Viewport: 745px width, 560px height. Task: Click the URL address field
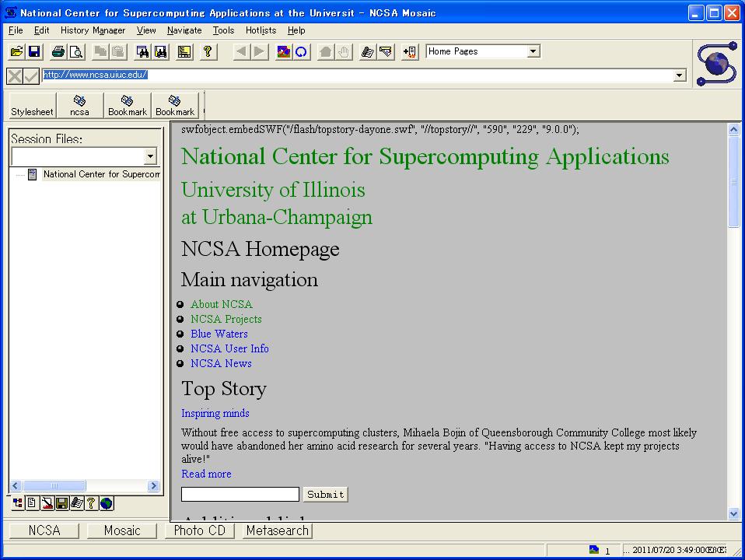359,75
